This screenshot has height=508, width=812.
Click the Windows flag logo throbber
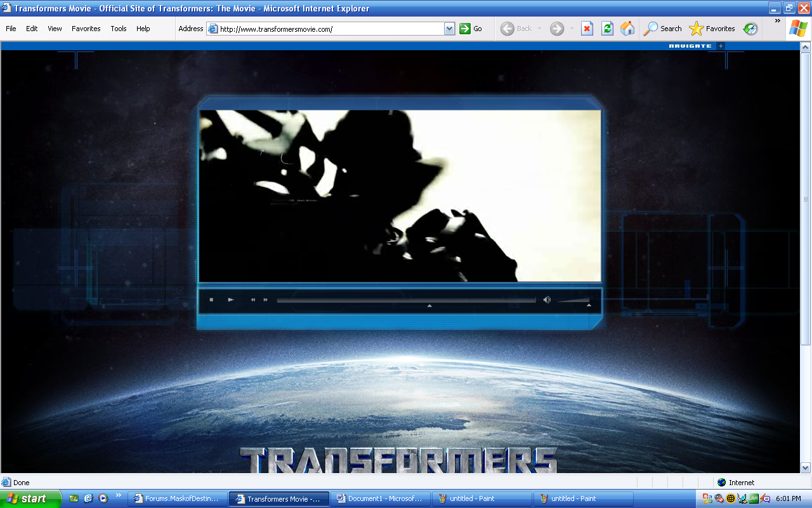799,28
